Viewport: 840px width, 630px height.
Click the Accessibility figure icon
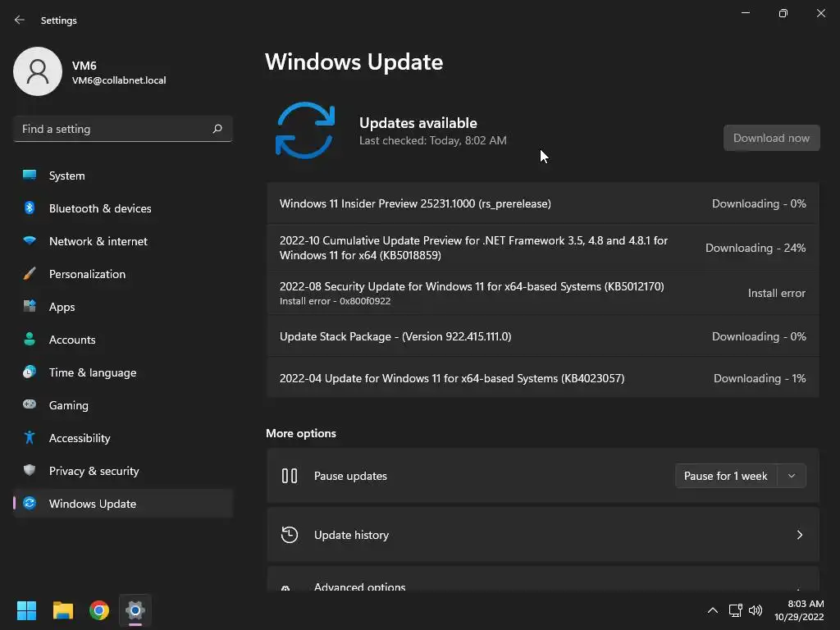click(30, 438)
